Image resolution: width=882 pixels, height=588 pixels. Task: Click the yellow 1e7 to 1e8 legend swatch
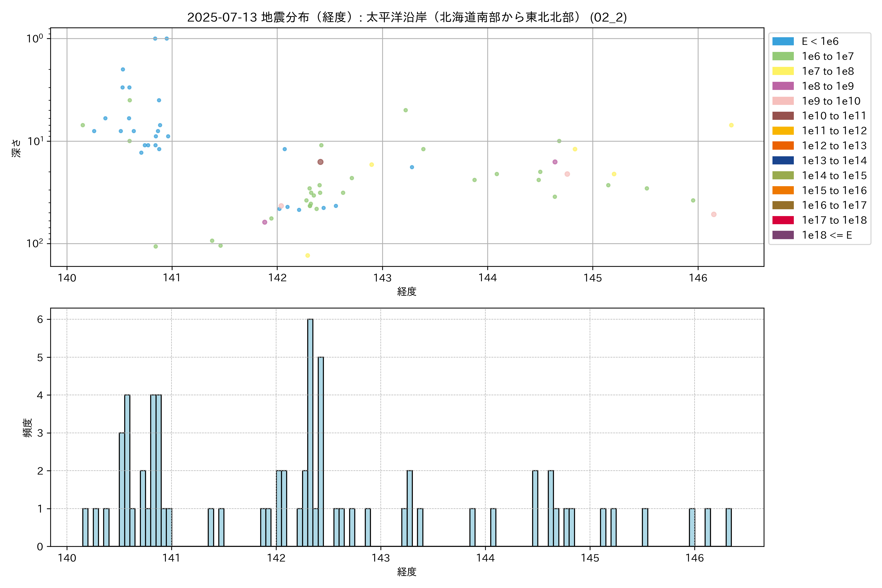coord(783,71)
